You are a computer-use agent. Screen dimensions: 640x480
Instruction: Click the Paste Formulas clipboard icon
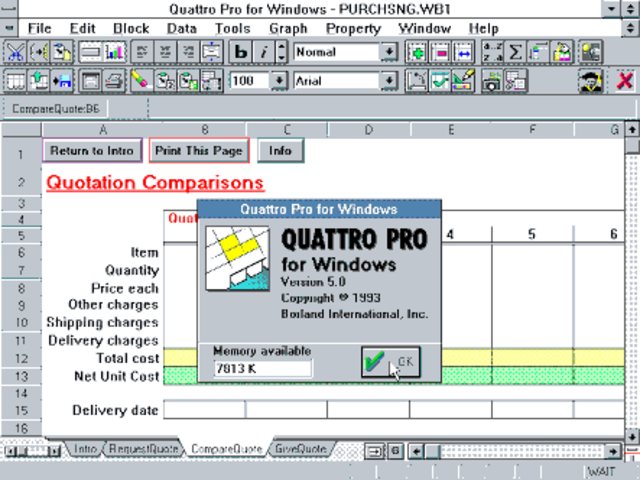coord(165,81)
